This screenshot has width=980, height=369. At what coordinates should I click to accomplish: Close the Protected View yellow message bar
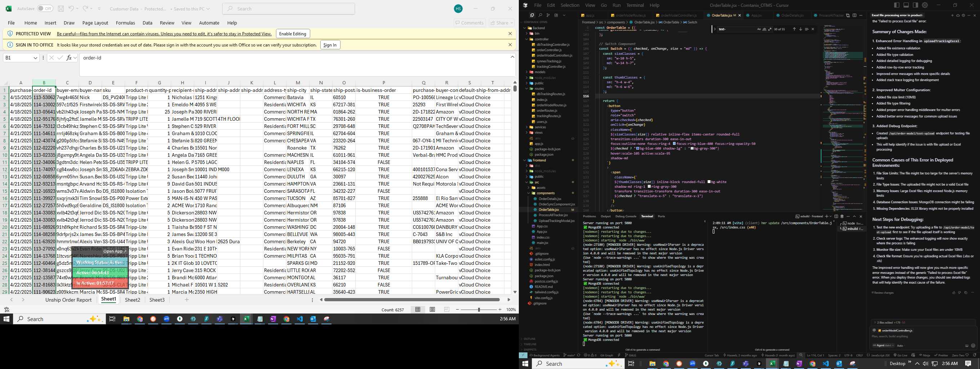510,34
